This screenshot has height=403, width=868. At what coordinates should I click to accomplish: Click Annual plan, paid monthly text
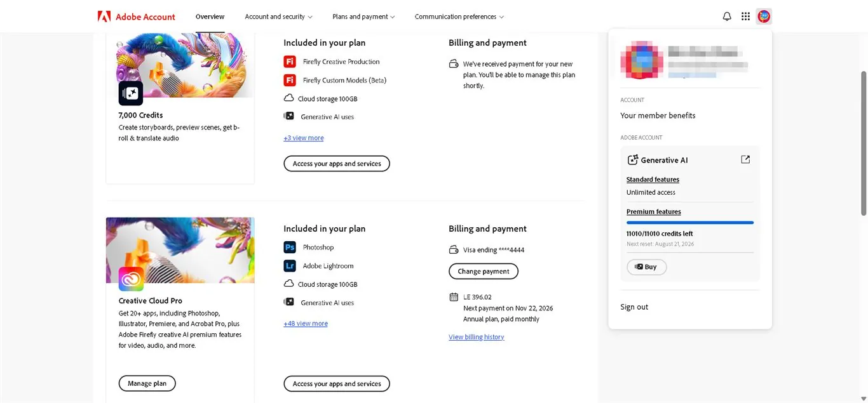pyautogui.click(x=501, y=319)
